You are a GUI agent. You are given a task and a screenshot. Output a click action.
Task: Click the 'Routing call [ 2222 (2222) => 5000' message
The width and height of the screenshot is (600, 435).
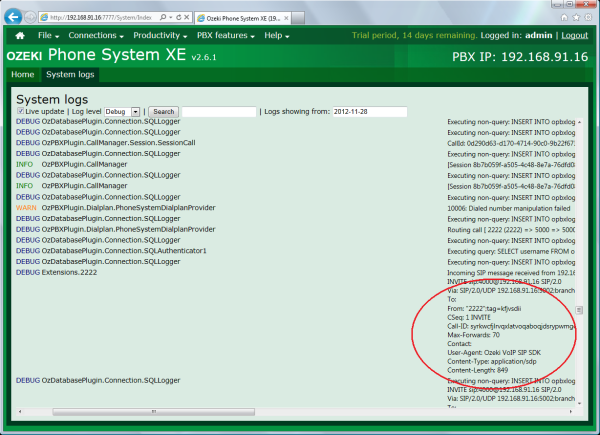(x=511, y=230)
